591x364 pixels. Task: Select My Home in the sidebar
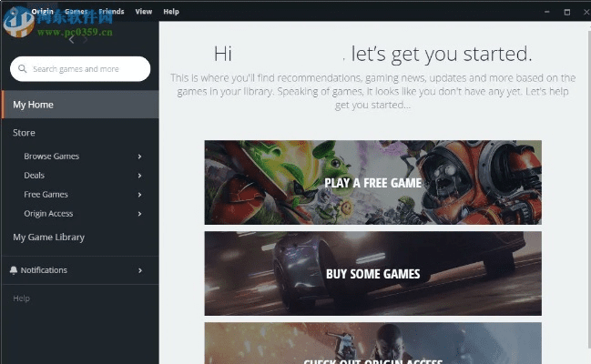click(34, 105)
